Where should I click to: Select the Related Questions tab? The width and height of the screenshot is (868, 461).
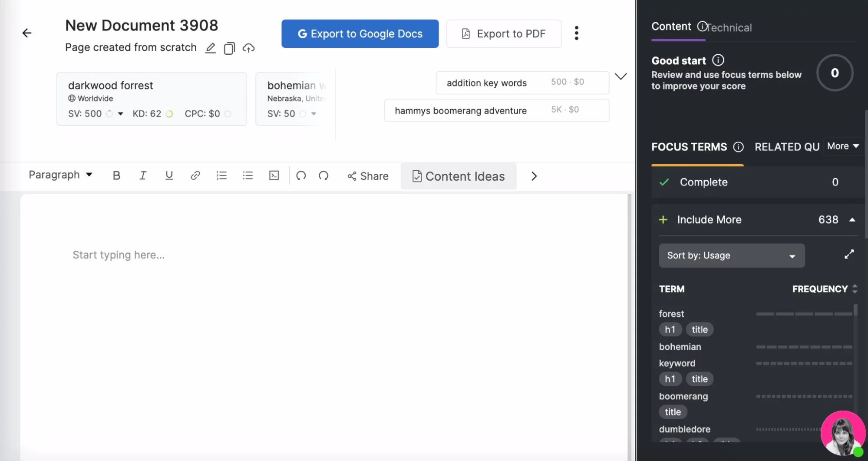click(786, 147)
